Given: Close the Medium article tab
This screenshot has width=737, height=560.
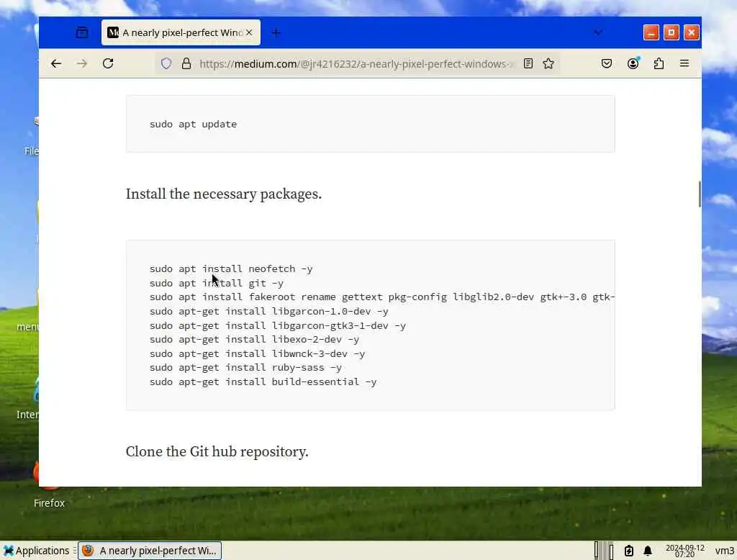Looking at the screenshot, I should tap(249, 32).
